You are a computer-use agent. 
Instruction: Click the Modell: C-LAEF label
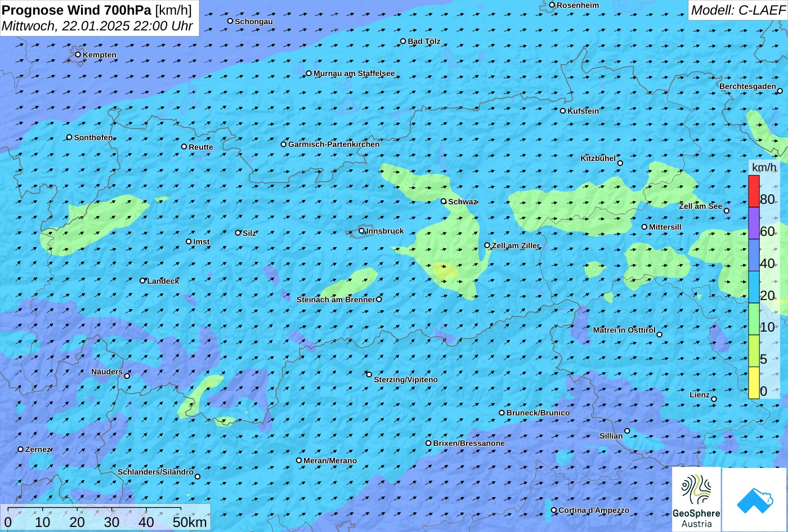(738, 10)
